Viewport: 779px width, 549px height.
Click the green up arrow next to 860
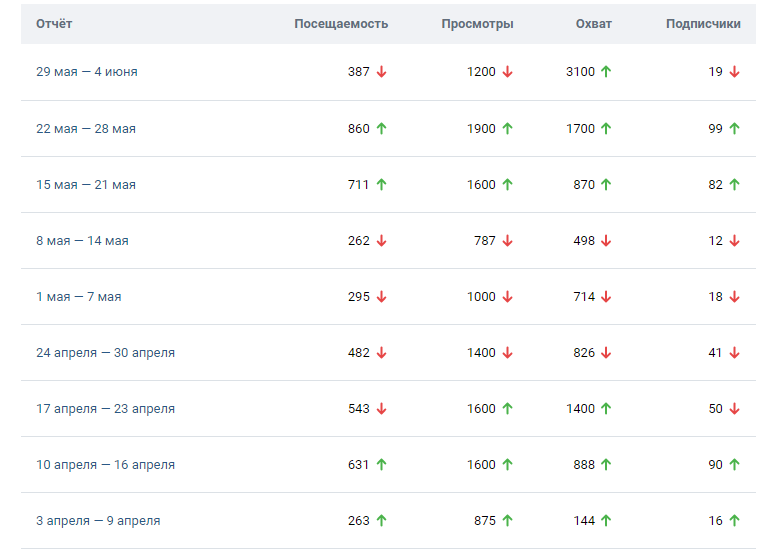382,129
